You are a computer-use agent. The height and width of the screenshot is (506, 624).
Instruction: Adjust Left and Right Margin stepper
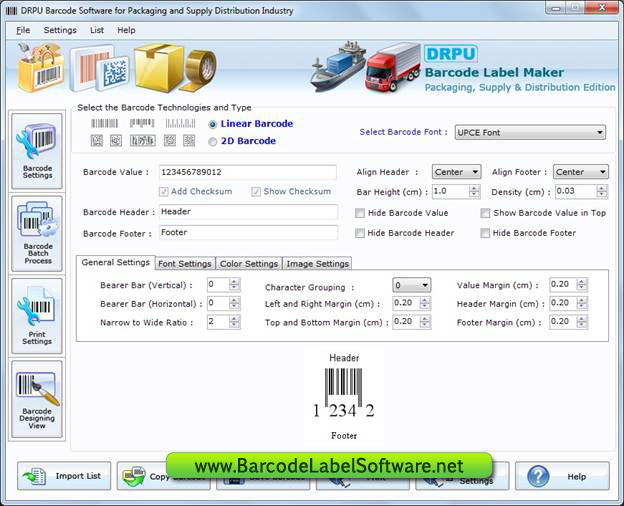click(x=425, y=303)
